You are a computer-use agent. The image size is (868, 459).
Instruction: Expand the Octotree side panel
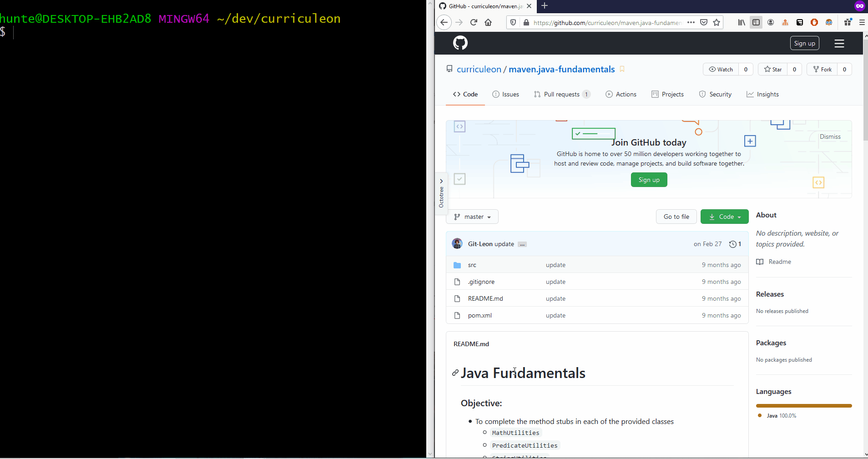pyautogui.click(x=441, y=193)
